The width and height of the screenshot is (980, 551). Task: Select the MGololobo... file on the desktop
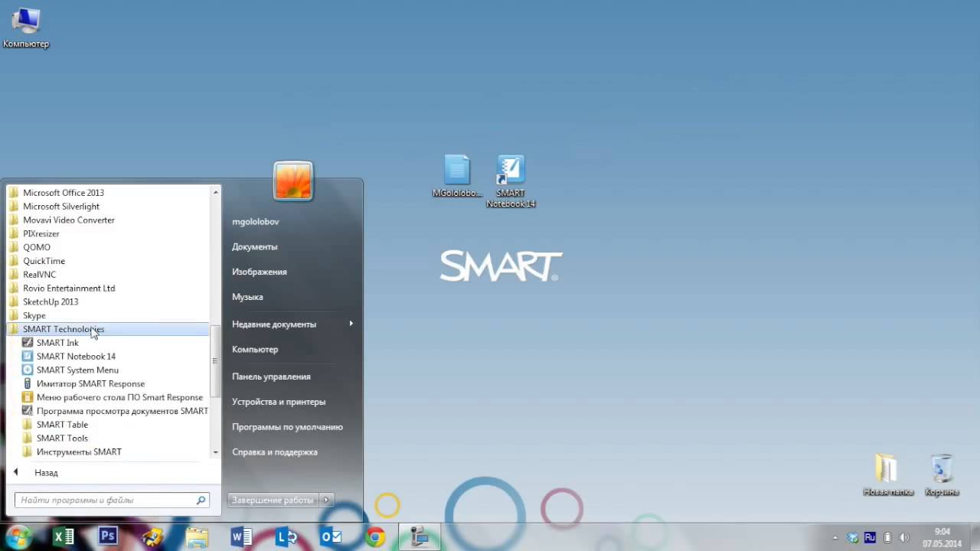457,177
